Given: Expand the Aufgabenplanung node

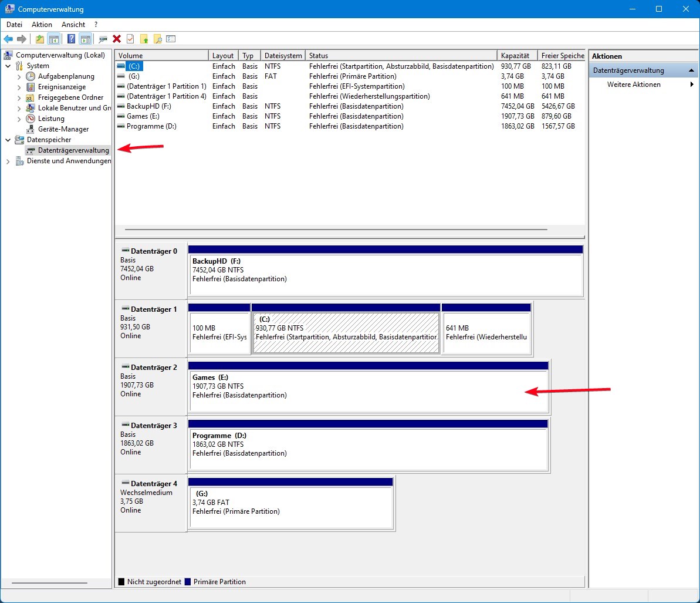Looking at the screenshot, I should click(x=19, y=76).
